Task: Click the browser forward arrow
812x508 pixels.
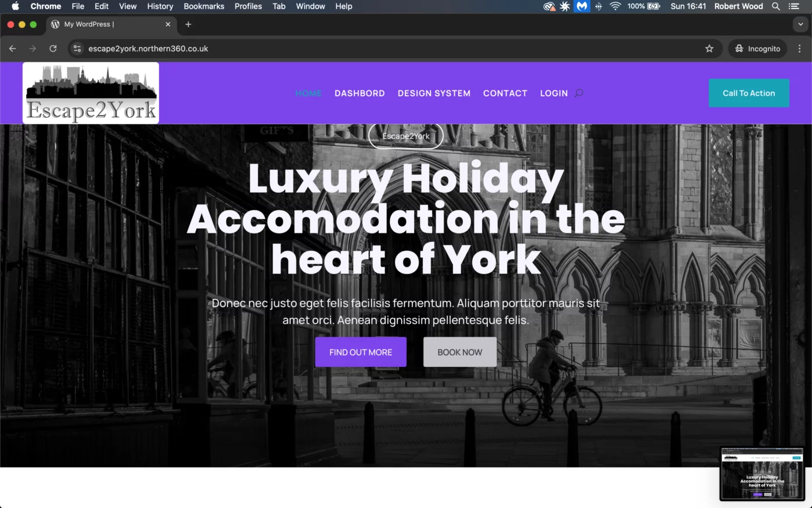Action: click(32, 49)
